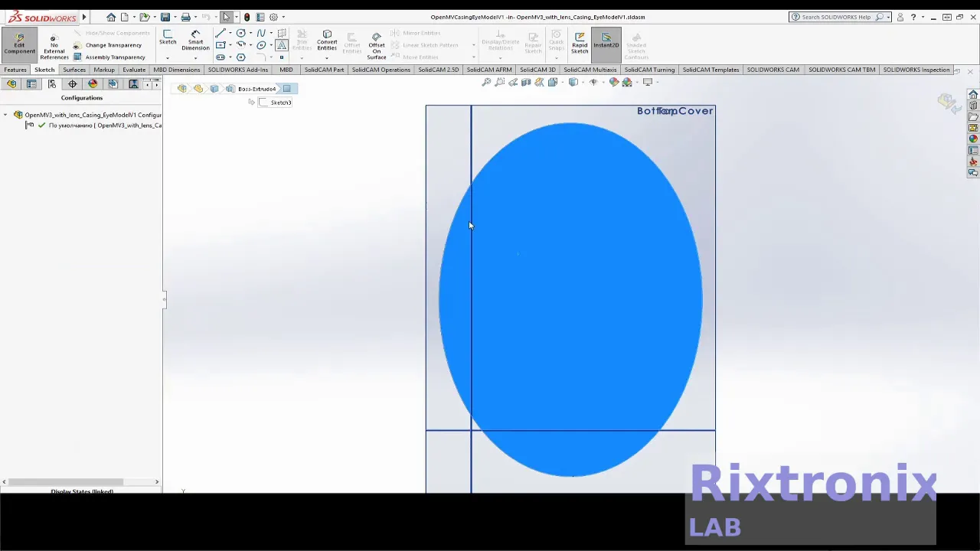Create a New document
980x551 pixels.
click(x=125, y=17)
